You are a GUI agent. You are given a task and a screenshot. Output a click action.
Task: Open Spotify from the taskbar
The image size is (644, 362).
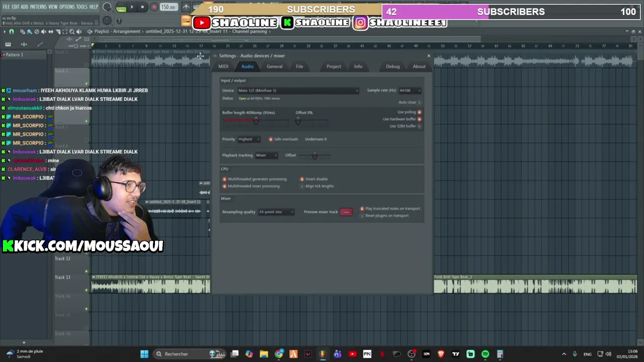point(485,354)
